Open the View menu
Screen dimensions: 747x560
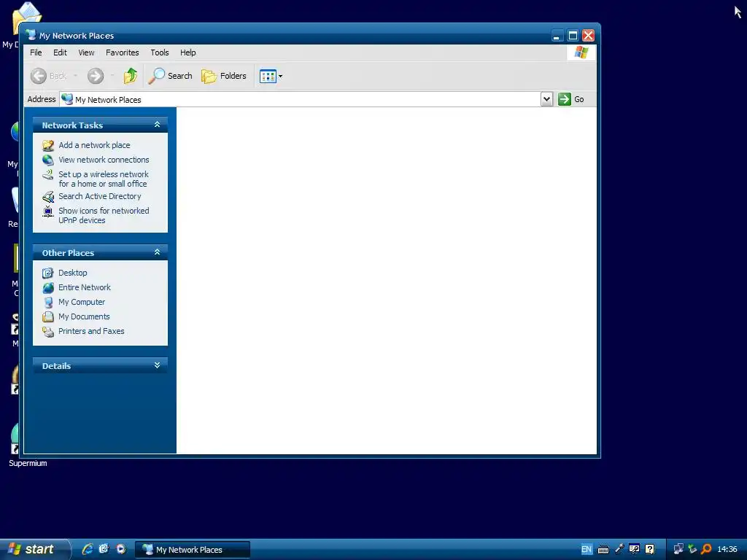click(86, 52)
